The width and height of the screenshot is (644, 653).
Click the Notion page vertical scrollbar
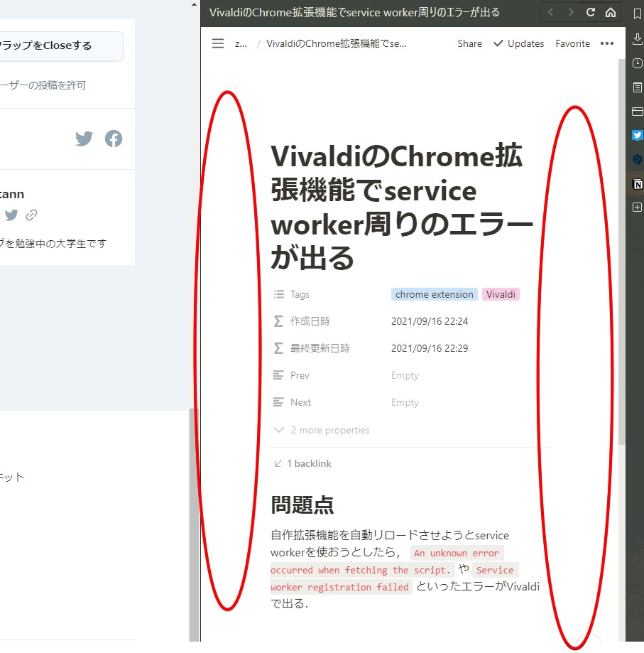click(621, 252)
